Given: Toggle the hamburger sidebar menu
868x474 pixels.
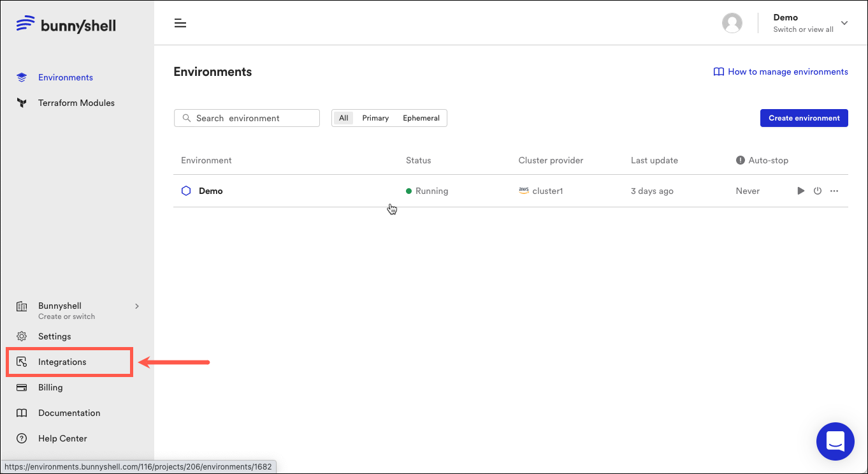Looking at the screenshot, I should 180,24.
